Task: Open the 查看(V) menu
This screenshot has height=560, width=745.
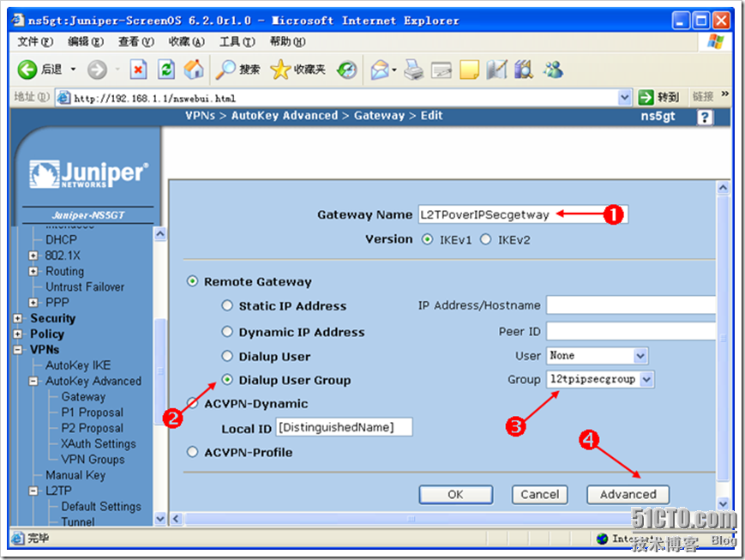Action: point(136,42)
